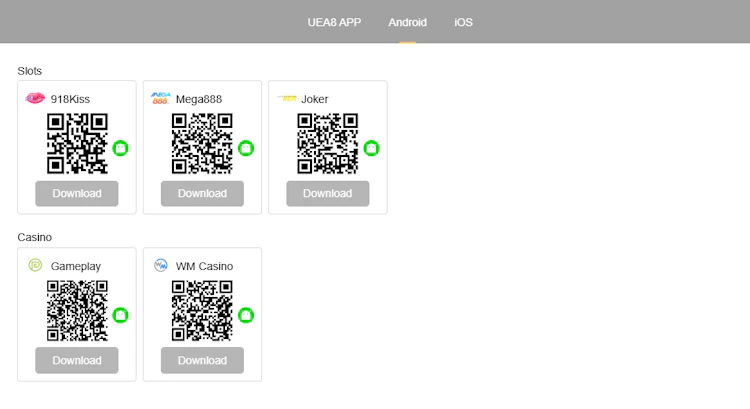
Task: Click the Casino section heading
Action: pyautogui.click(x=34, y=237)
